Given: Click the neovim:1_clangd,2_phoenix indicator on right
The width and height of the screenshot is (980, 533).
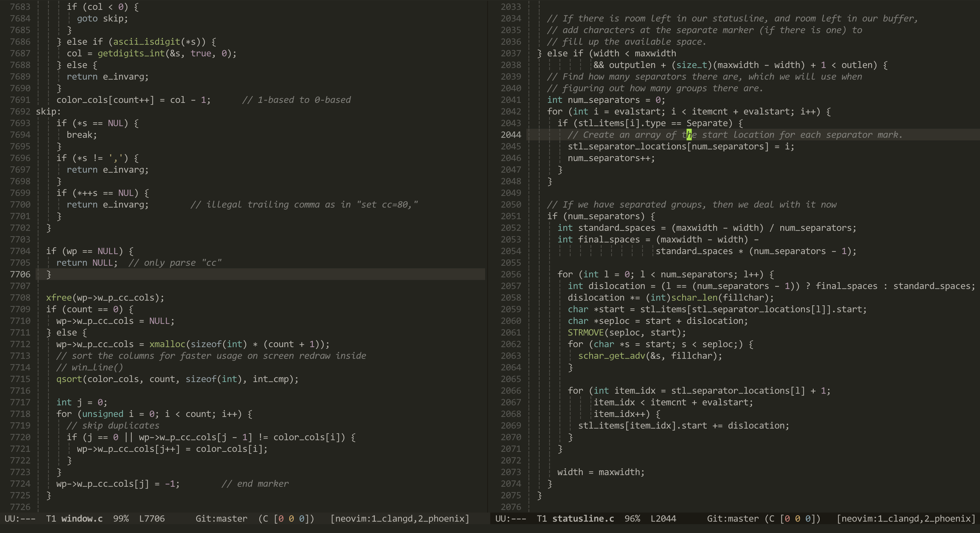Looking at the screenshot, I should 905,519.
